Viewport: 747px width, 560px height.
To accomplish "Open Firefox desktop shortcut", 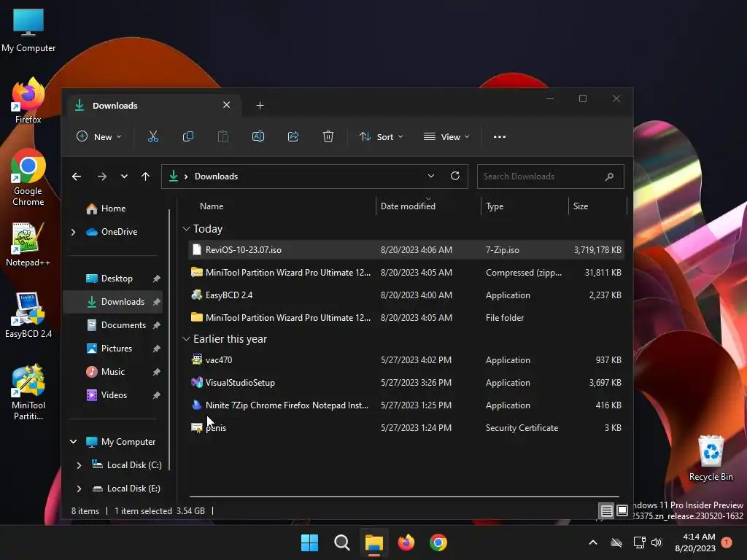I will coord(28,101).
